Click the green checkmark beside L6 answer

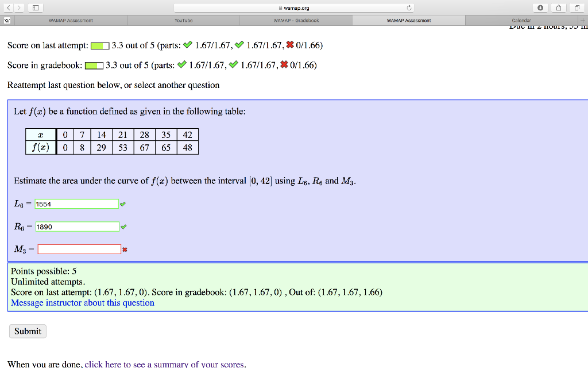(x=123, y=204)
